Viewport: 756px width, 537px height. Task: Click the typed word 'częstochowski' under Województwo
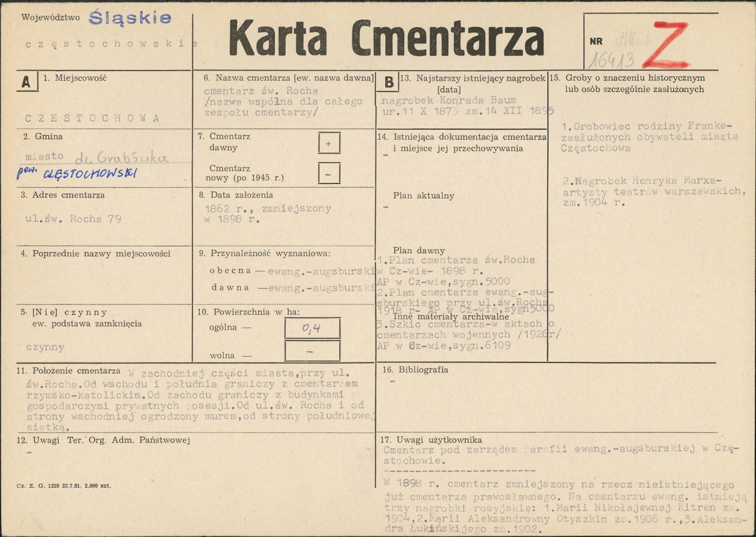point(112,43)
